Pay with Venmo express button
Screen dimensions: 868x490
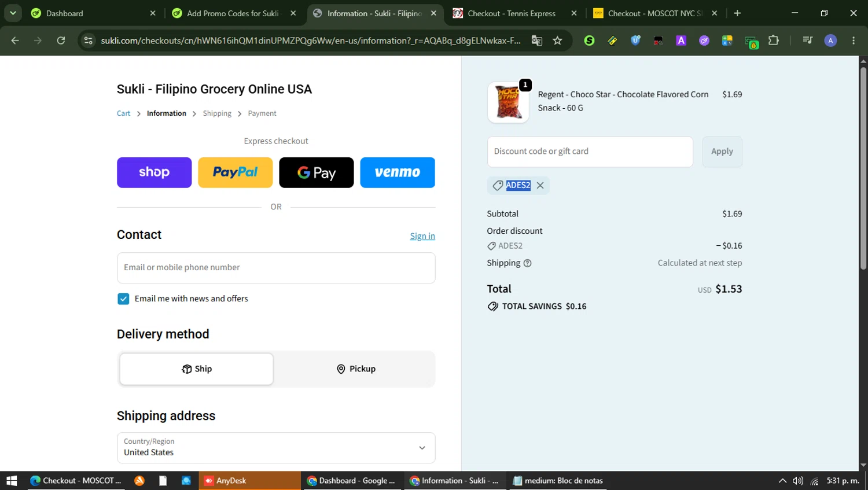coord(398,172)
